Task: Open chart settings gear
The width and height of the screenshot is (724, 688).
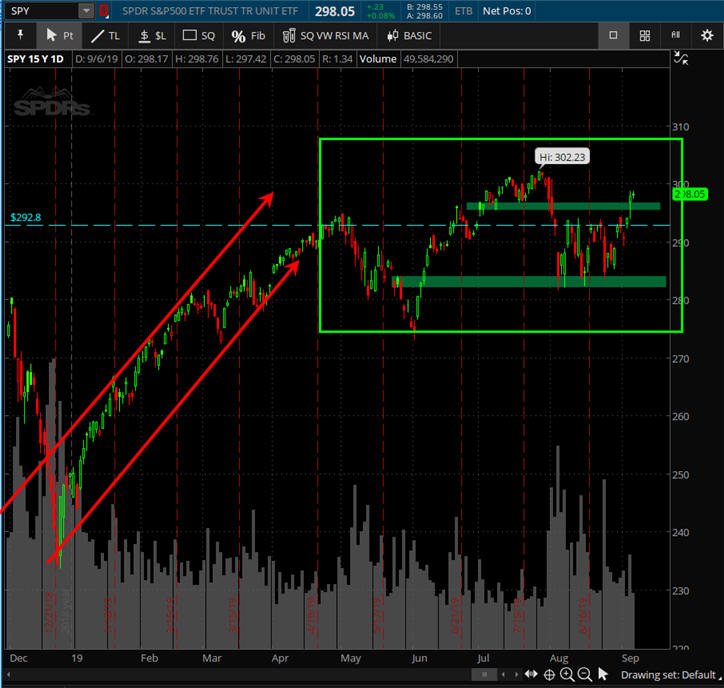Action: point(706,36)
